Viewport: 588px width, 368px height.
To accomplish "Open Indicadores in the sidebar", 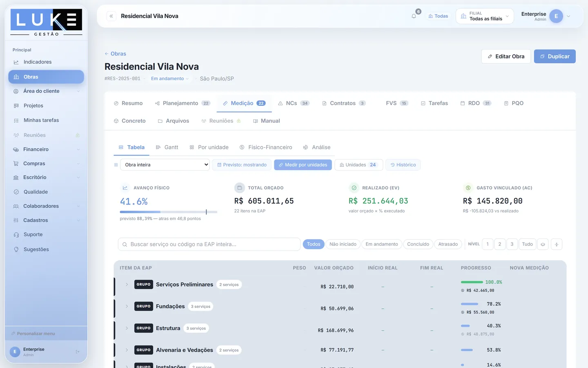I will click(46, 62).
